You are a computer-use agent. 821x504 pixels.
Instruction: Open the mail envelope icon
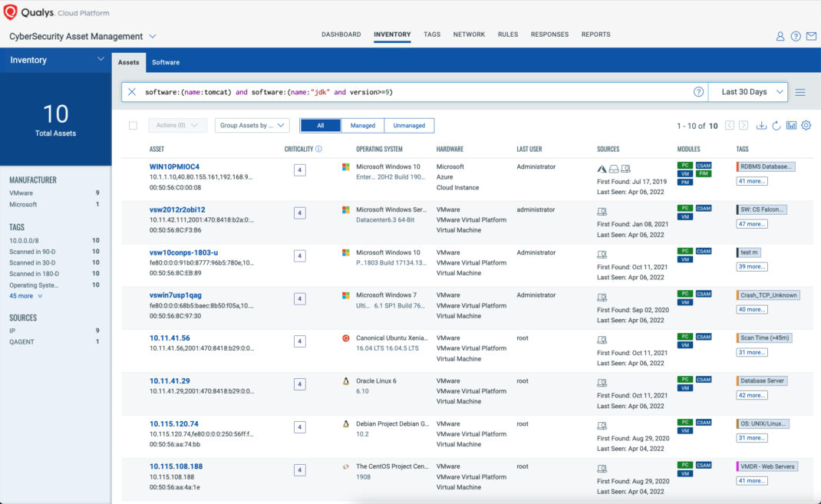click(x=811, y=36)
